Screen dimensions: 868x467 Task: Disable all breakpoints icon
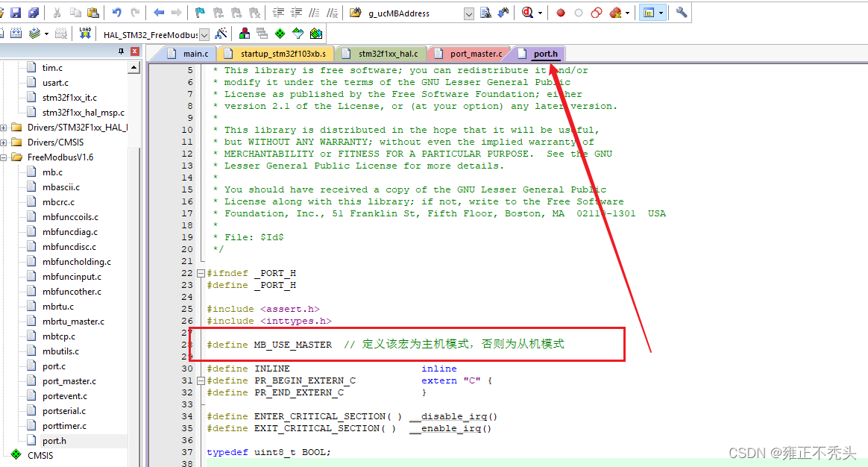(x=597, y=13)
